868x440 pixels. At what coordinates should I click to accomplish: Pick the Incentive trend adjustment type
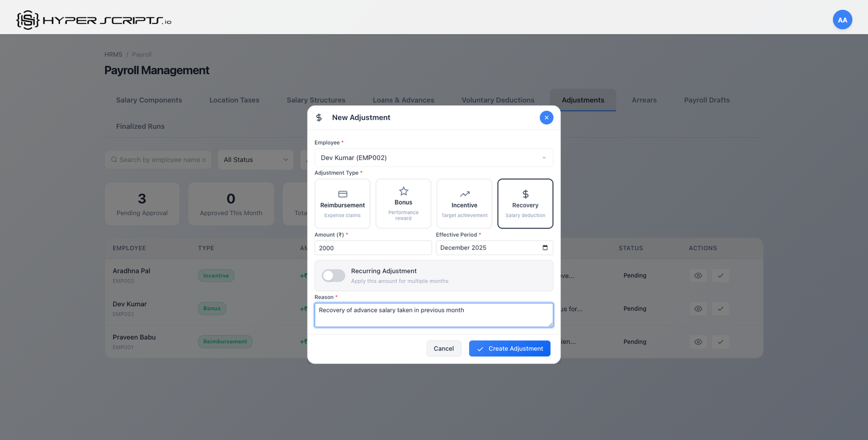click(464, 204)
